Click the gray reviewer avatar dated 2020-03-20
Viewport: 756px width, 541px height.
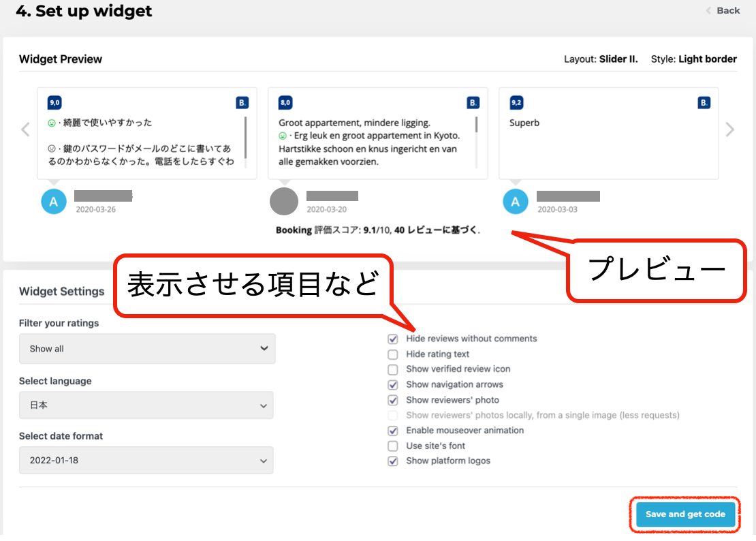tap(284, 202)
